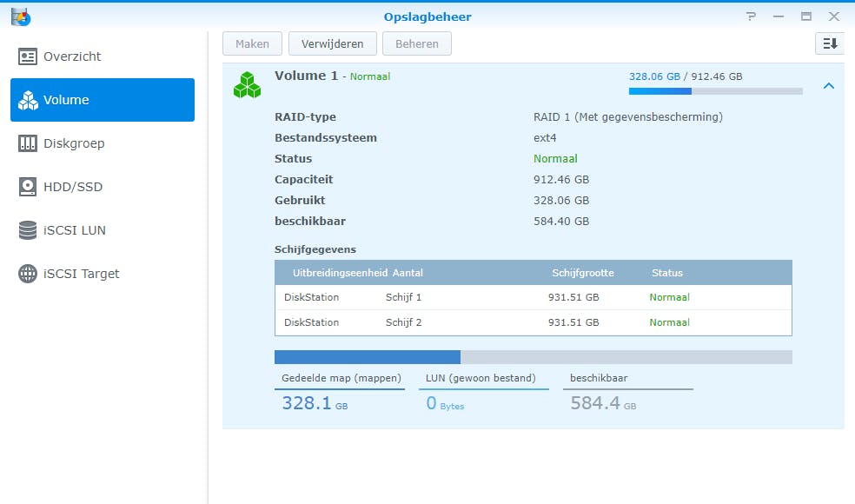This screenshot has height=504, width=855.
Task: Click the green Volume 1 cubes icon
Action: pyautogui.click(x=247, y=84)
